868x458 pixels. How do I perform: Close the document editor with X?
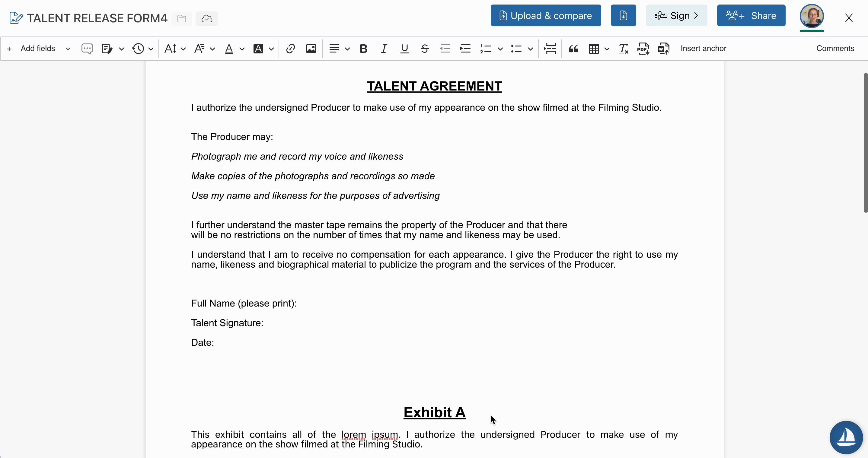click(x=849, y=18)
